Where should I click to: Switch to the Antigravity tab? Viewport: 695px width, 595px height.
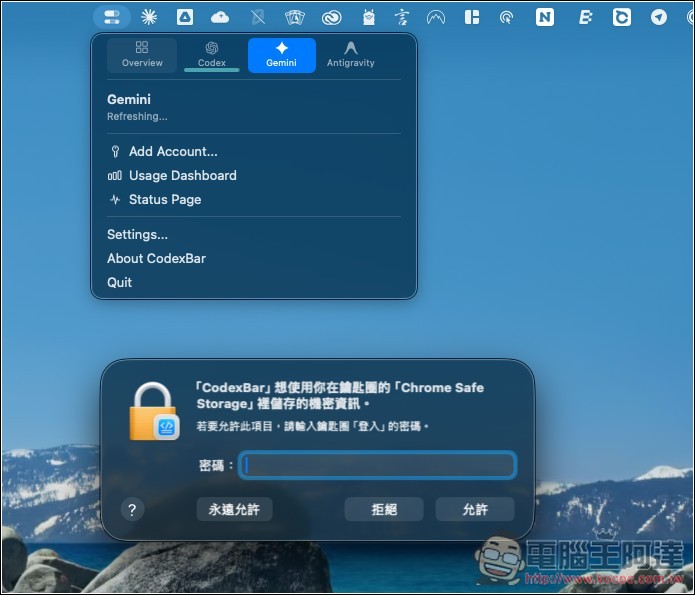350,55
